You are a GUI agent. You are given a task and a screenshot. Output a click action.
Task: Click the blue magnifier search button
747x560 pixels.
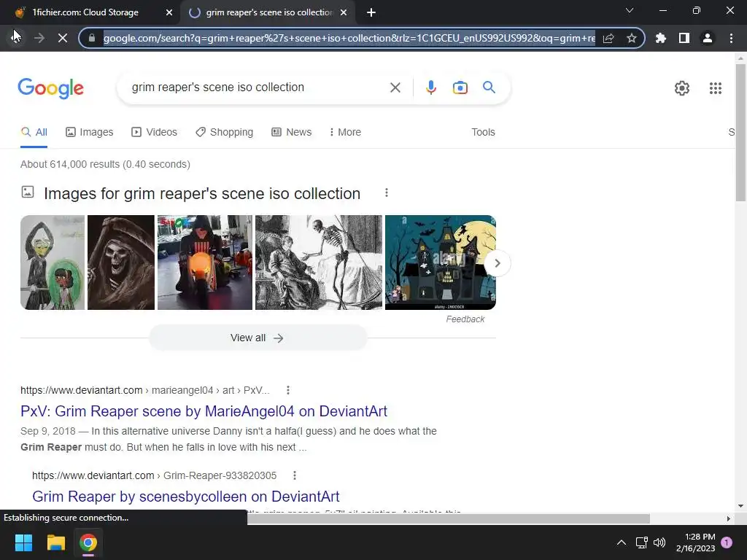(x=489, y=87)
